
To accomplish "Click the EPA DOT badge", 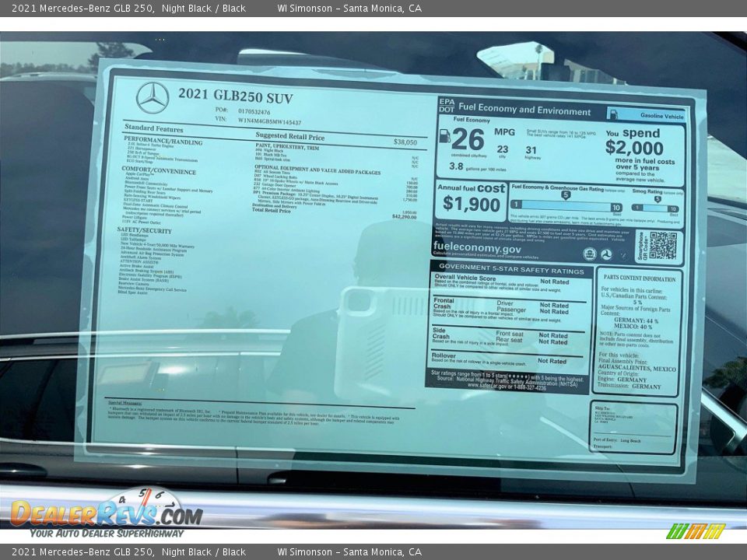I will 447,105.
